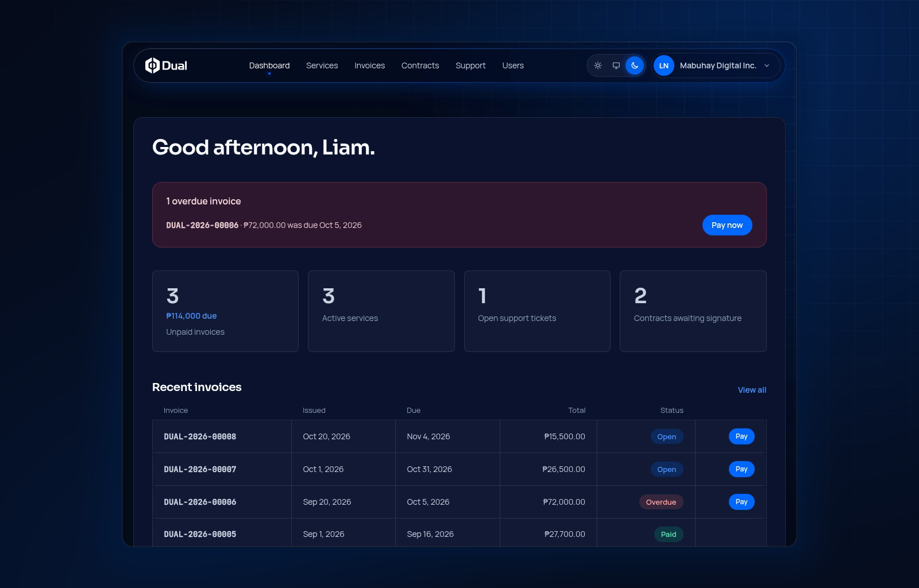Open Contracts awaiting signature card
The width and height of the screenshot is (919, 588).
tap(693, 311)
